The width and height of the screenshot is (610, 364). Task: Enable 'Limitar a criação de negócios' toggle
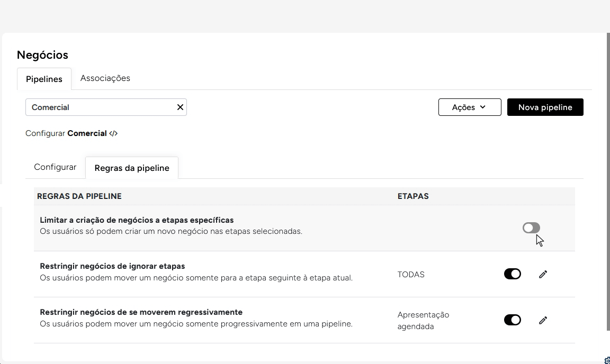[x=531, y=228]
